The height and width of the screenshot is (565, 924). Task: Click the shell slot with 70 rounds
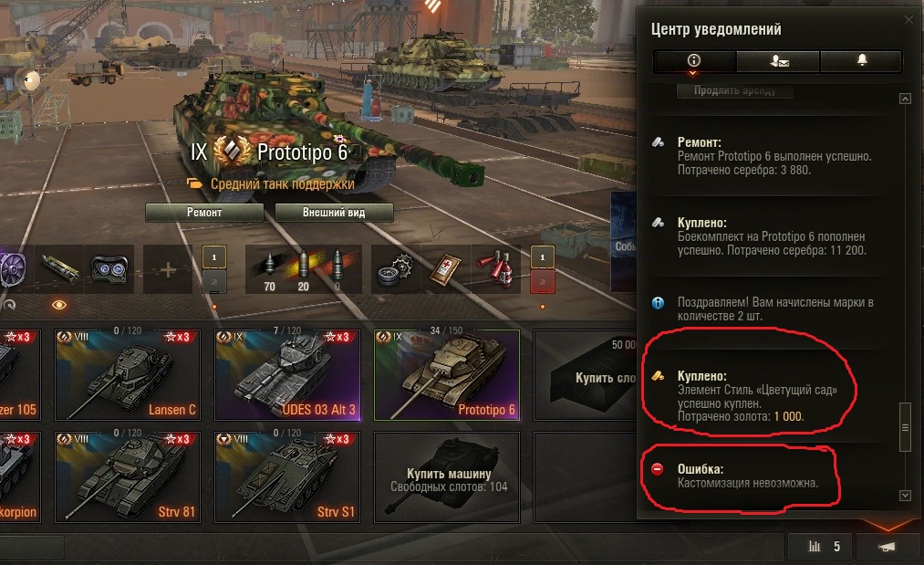(x=269, y=269)
